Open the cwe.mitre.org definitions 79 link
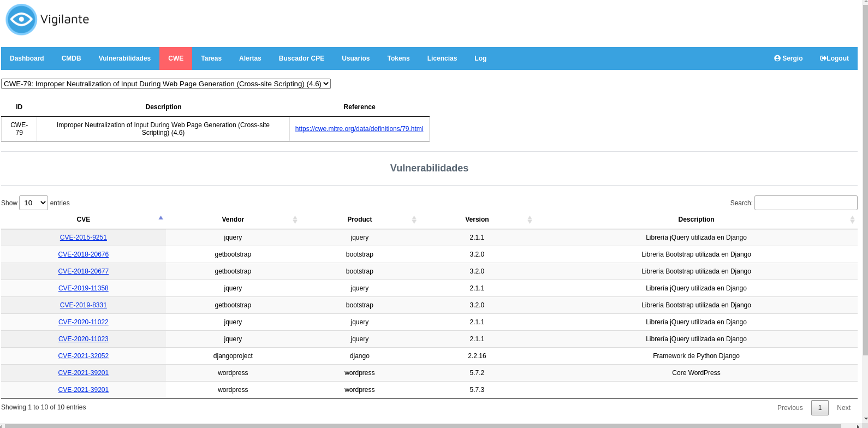The height and width of the screenshot is (428, 868). 359,129
